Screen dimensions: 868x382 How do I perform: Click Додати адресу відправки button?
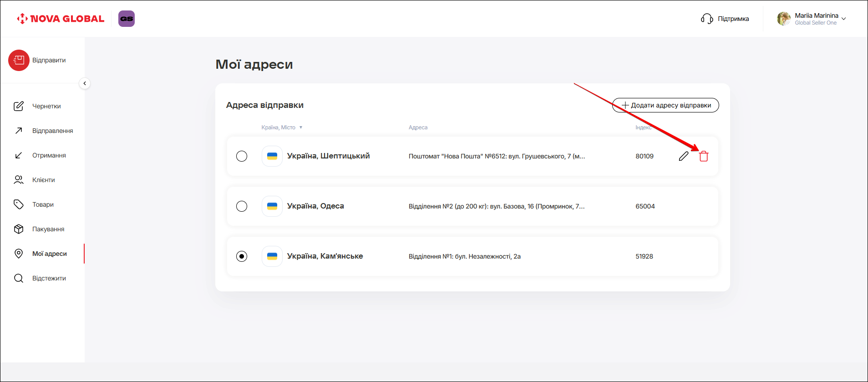pyautogui.click(x=665, y=105)
